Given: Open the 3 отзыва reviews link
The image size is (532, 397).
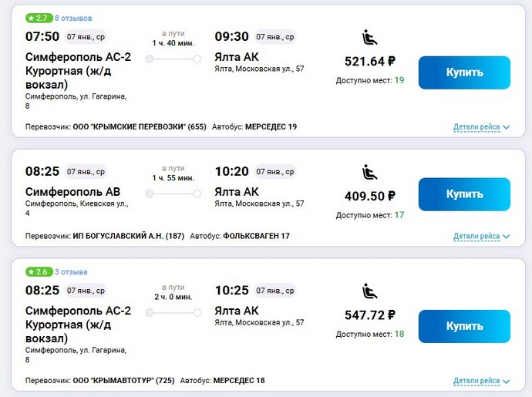Looking at the screenshot, I should [x=71, y=272].
